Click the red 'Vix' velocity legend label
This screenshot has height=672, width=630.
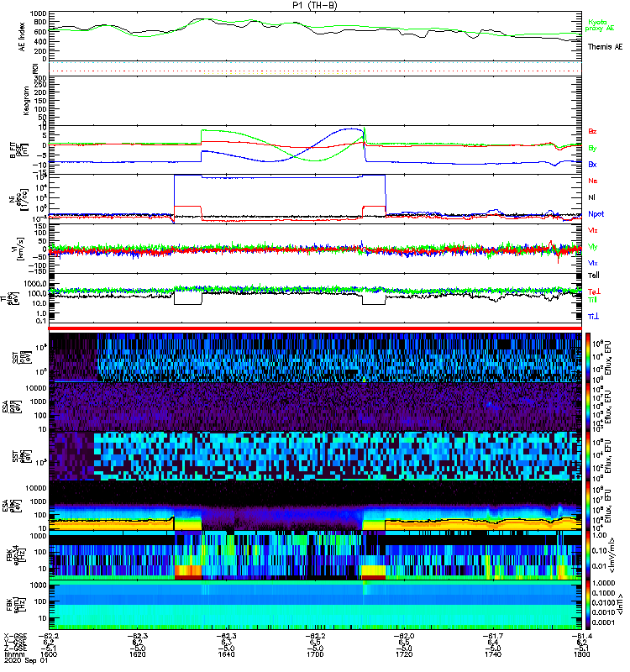click(593, 230)
